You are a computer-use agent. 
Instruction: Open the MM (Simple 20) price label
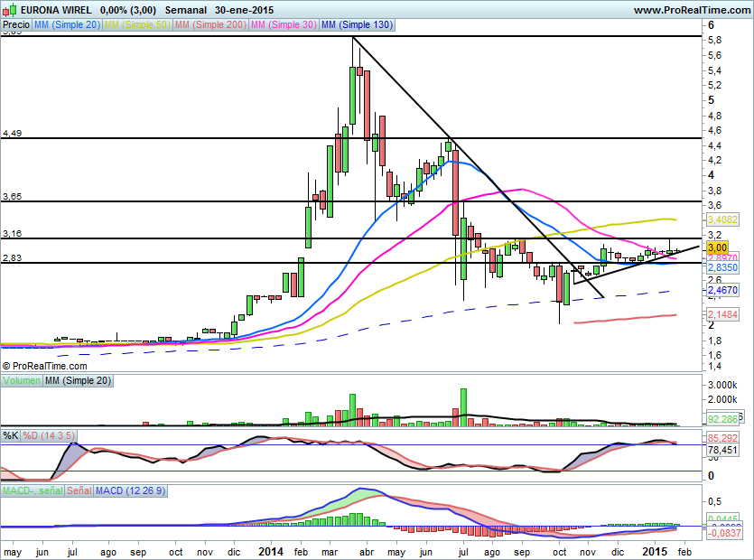(x=67, y=24)
